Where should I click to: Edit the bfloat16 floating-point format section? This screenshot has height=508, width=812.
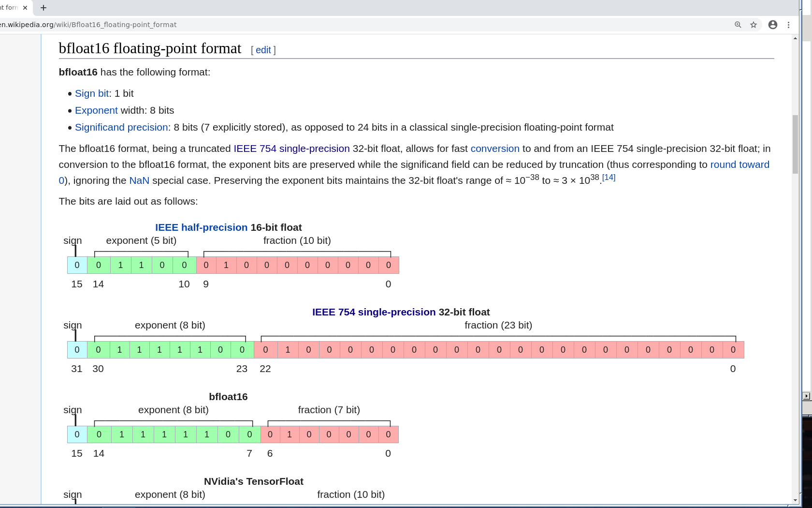click(263, 50)
